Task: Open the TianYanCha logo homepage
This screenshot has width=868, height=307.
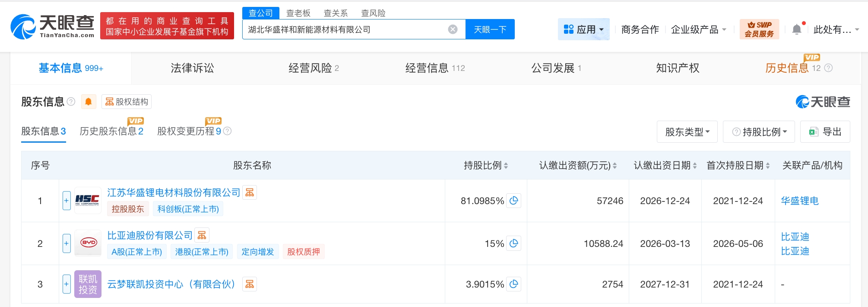Action: [52, 26]
